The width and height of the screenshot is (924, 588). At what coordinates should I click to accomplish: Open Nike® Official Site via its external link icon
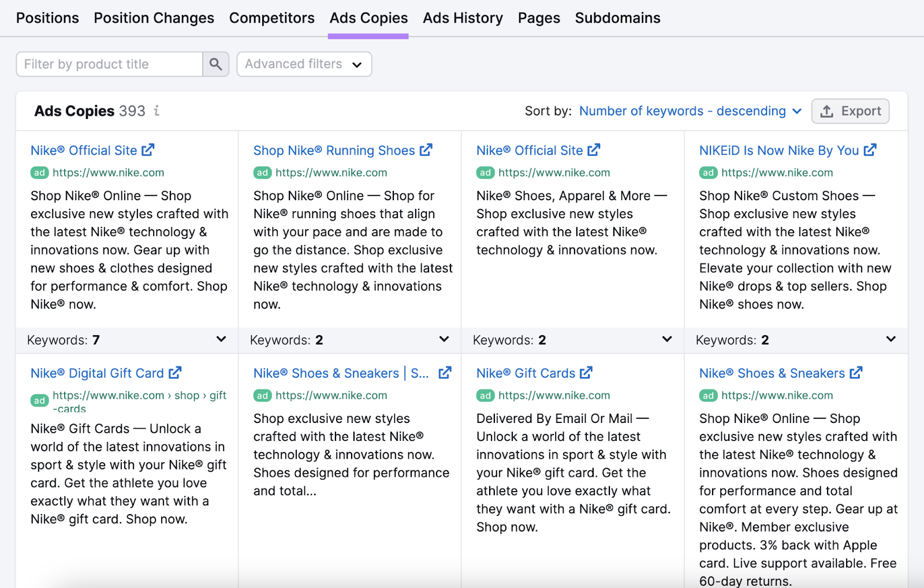click(x=149, y=149)
